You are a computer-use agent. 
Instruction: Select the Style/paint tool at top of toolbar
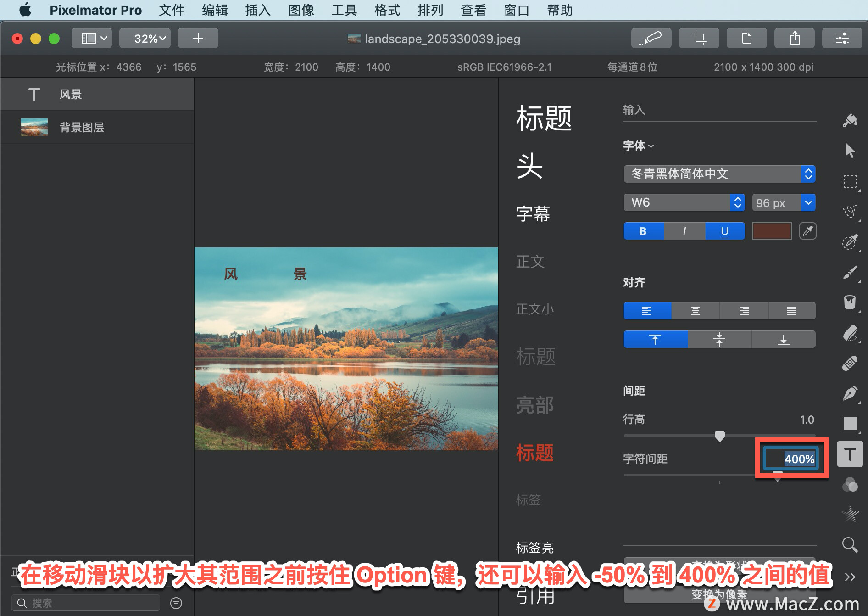[x=850, y=121]
